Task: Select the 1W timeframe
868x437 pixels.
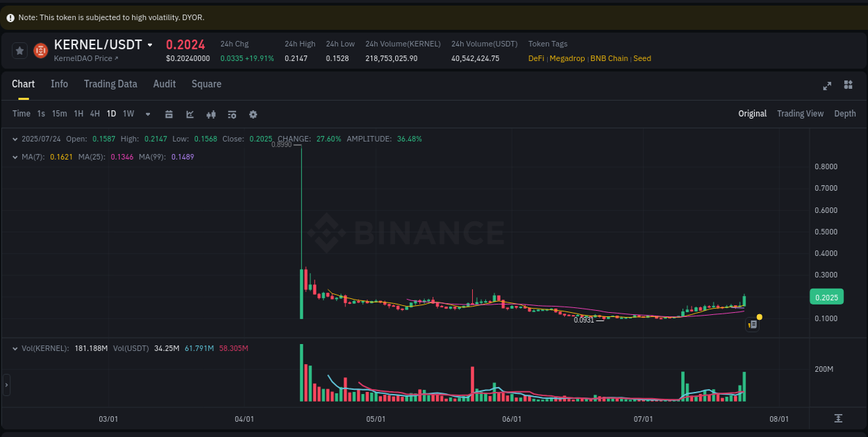Action: coord(128,114)
